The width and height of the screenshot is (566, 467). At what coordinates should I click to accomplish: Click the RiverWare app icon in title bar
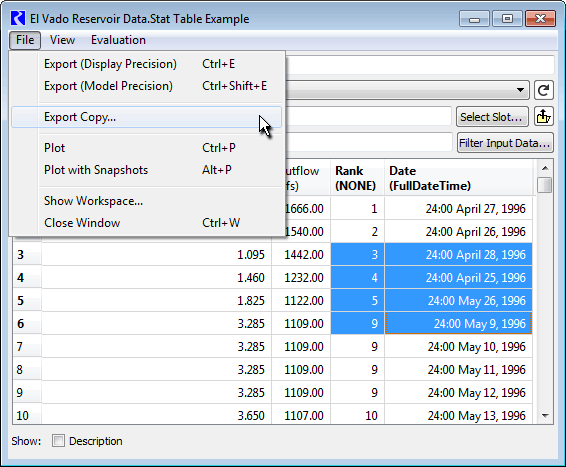(18, 18)
